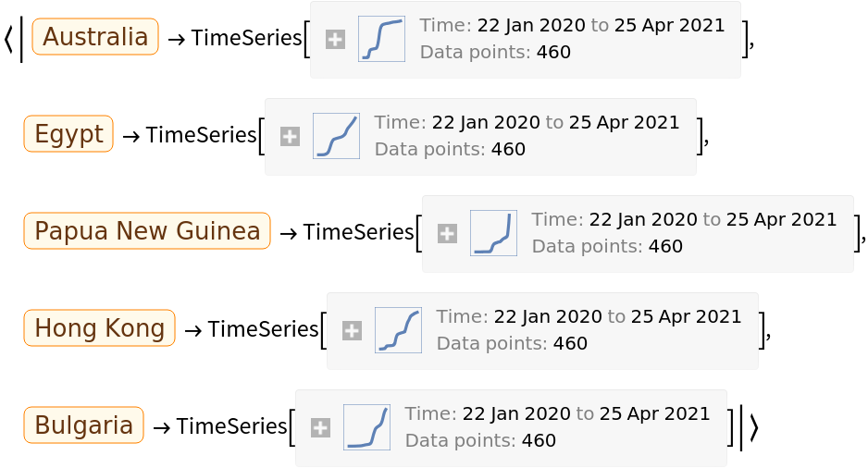Image resolution: width=868 pixels, height=468 pixels.
Task: Select the Egypt entity label
Action: [x=68, y=134]
